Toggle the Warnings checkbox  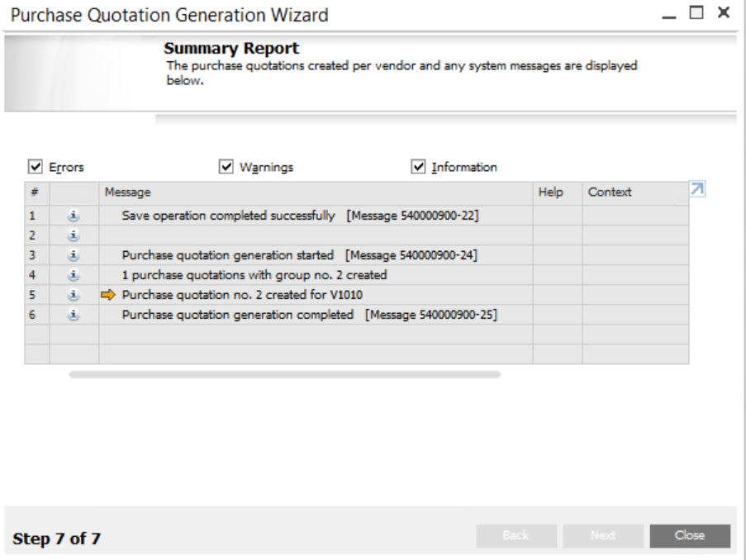click(226, 168)
